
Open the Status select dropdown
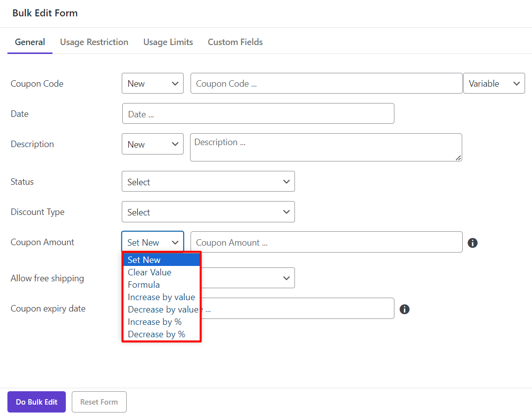(208, 182)
